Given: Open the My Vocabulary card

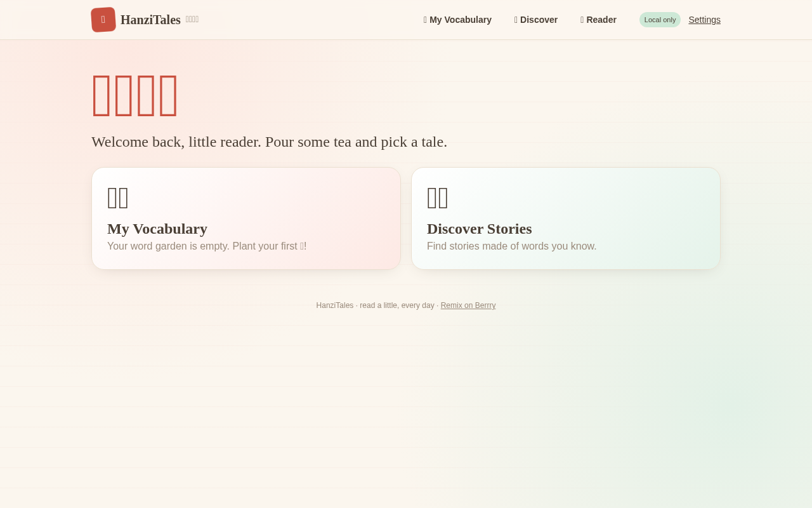Looking at the screenshot, I should (x=246, y=218).
